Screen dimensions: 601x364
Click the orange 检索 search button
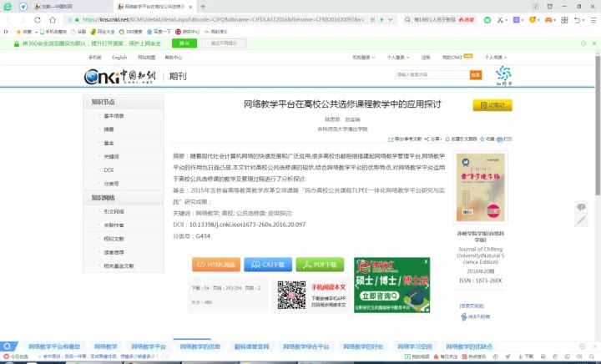pyautogui.click(x=475, y=74)
